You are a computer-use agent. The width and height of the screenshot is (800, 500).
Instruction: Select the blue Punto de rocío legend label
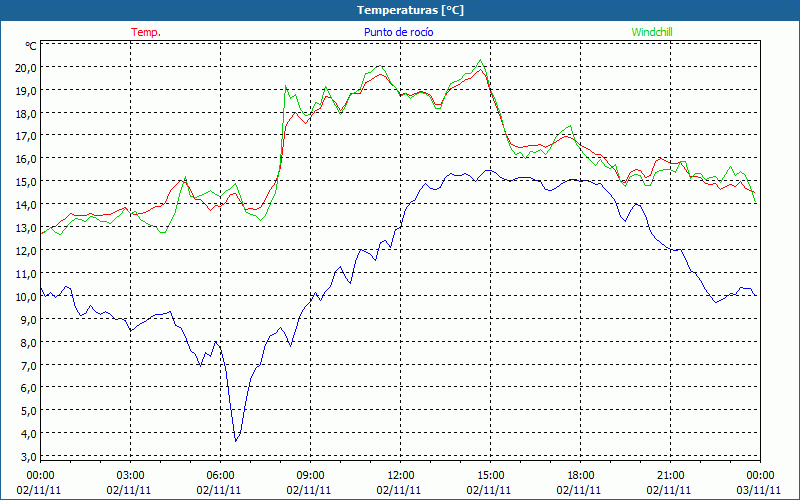398,32
